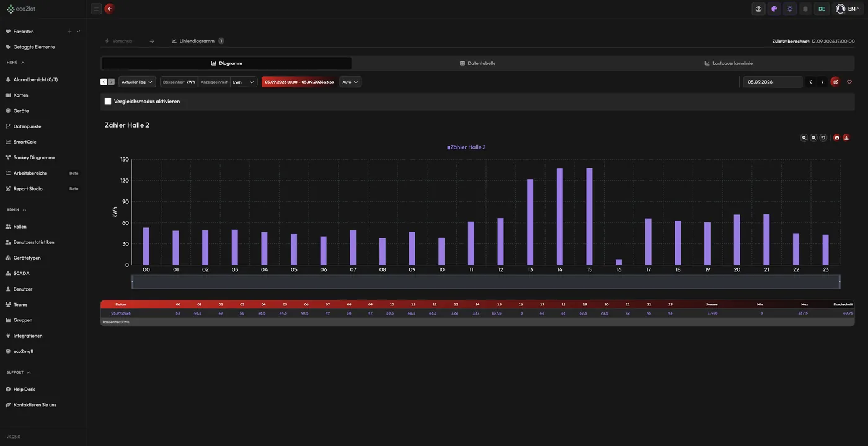Click the 05.09.2026 date input field

coord(773,82)
